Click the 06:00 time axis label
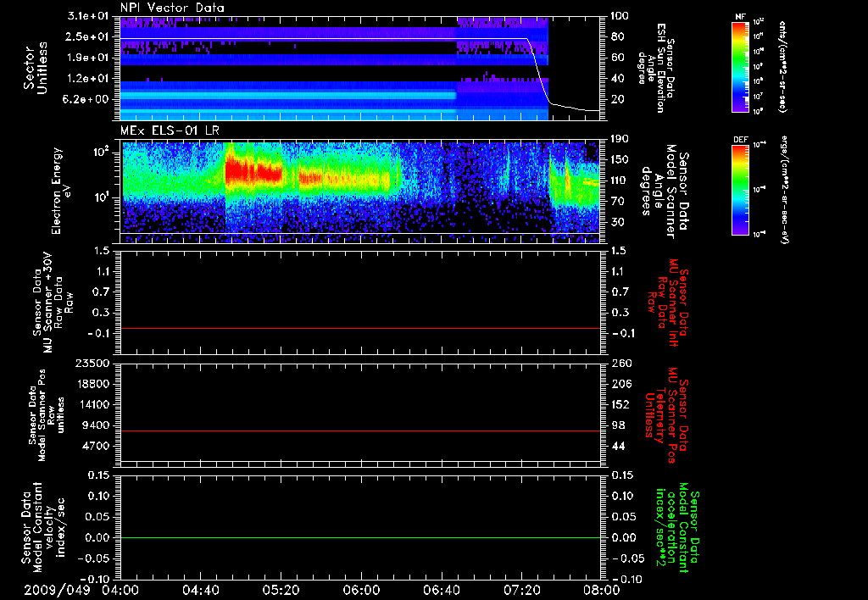868x600 pixels. click(x=362, y=589)
